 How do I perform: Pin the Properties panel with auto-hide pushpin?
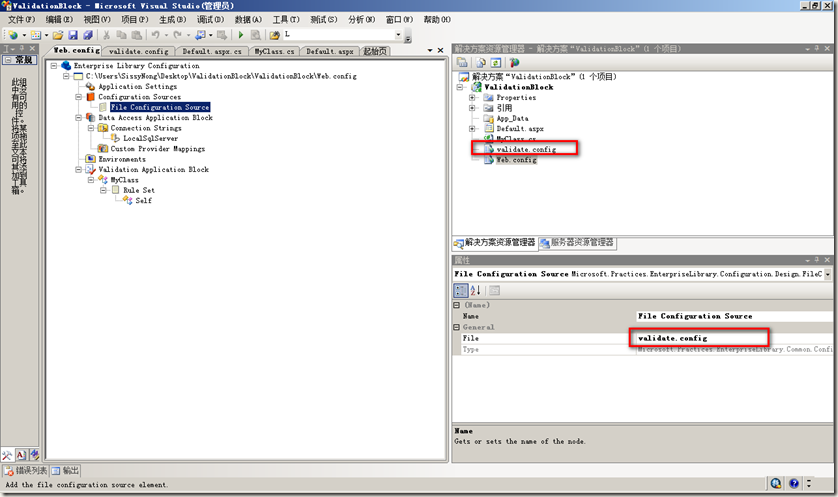[x=817, y=260]
